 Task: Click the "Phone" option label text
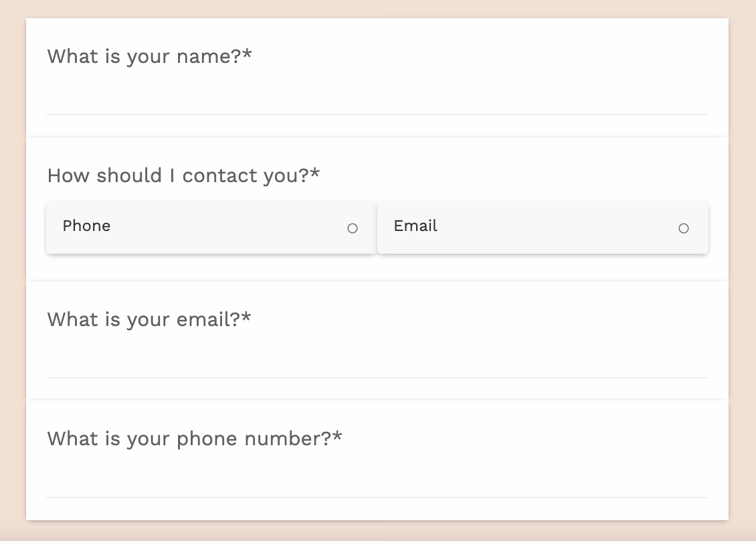86,226
